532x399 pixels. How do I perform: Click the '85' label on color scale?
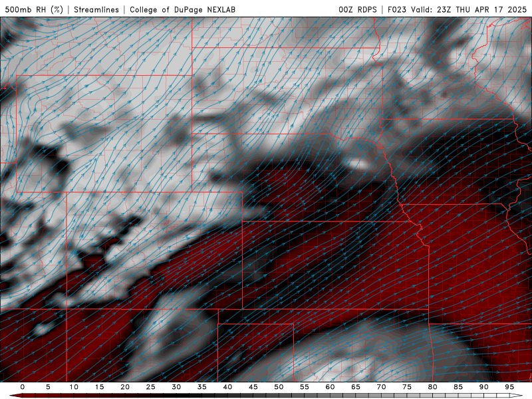458,387
